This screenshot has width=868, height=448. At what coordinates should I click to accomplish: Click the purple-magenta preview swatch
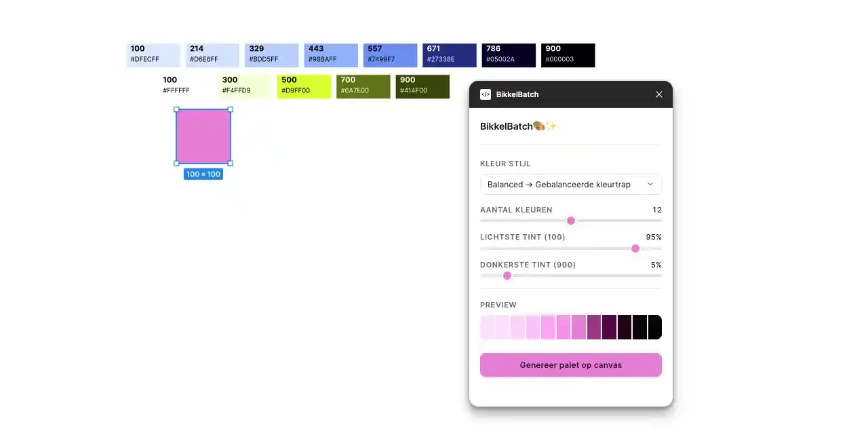[594, 327]
